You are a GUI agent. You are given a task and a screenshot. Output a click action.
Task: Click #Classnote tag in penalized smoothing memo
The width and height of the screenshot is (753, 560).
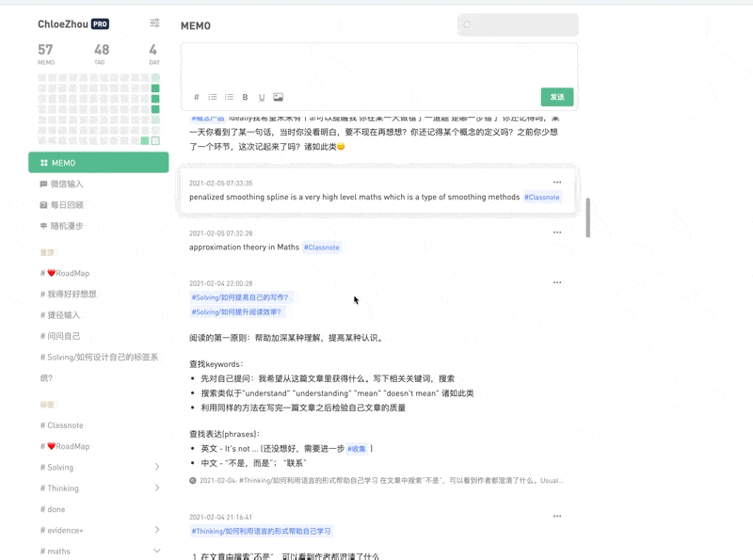542,198
